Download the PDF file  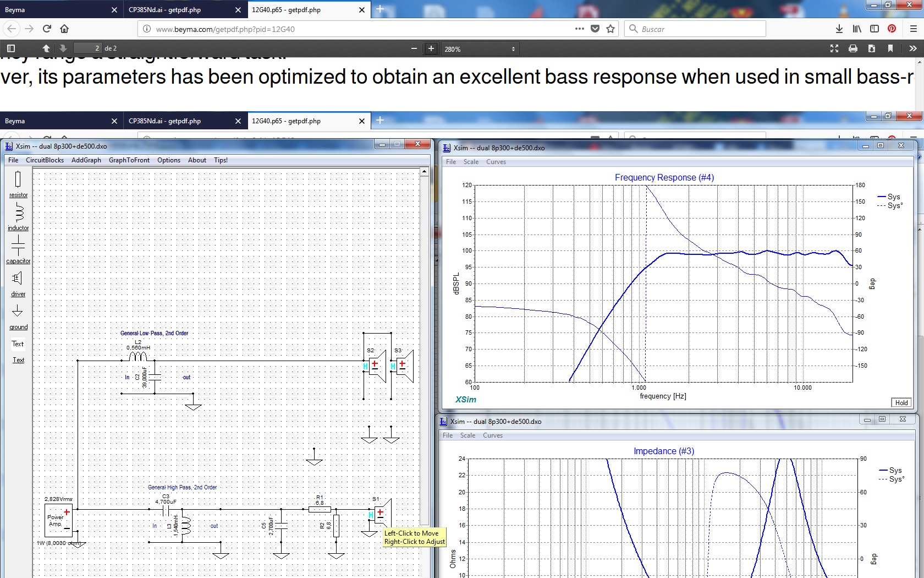872,48
